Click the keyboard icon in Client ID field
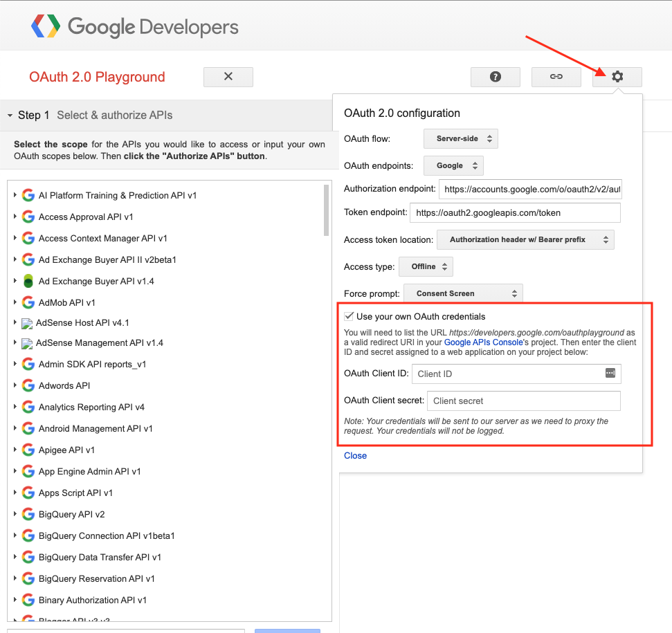This screenshot has width=672, height=633. pos(610,373)
